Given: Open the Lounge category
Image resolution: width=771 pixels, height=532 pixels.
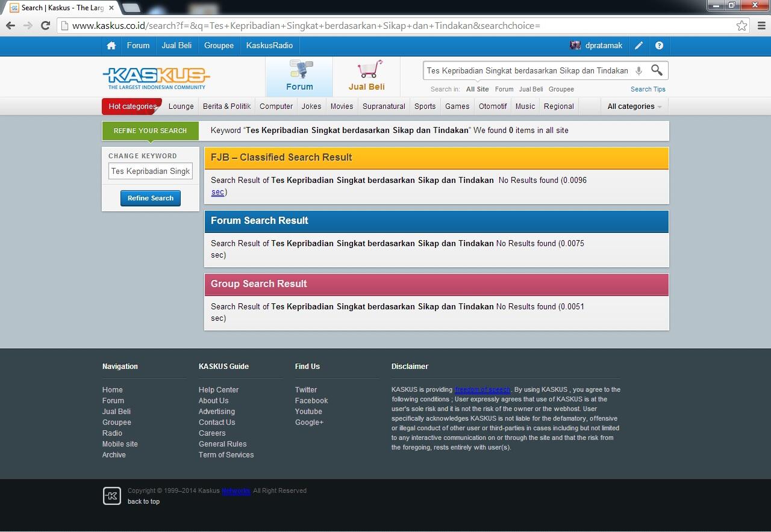Looking at the screenshot, I should [x=181, y=107].
